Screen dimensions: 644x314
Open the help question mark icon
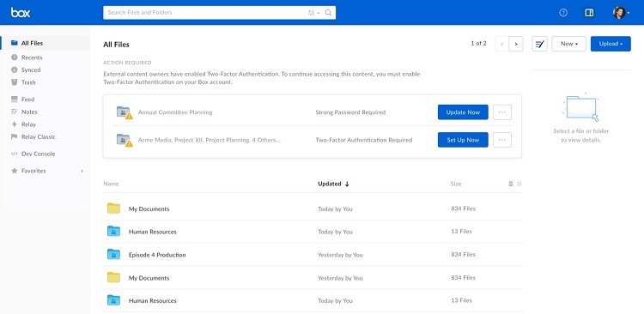563,13
